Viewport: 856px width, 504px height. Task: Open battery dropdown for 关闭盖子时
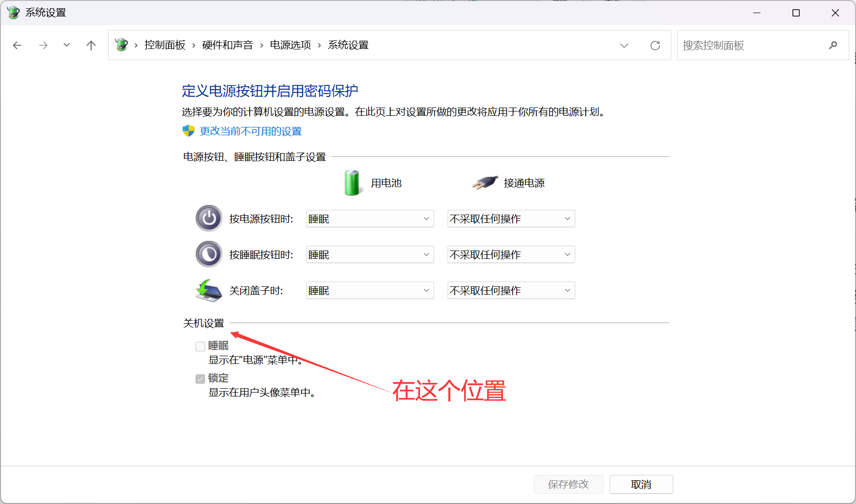point(370,291)
